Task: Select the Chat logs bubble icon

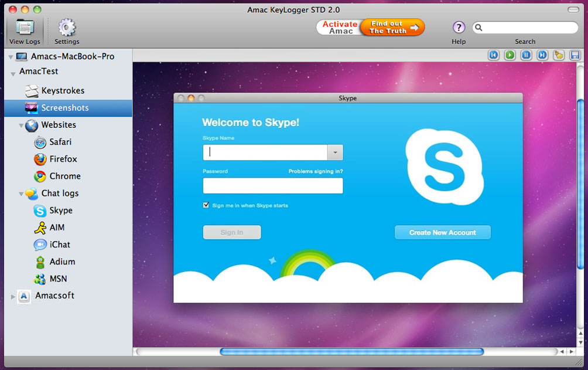Action: (32, 194)
